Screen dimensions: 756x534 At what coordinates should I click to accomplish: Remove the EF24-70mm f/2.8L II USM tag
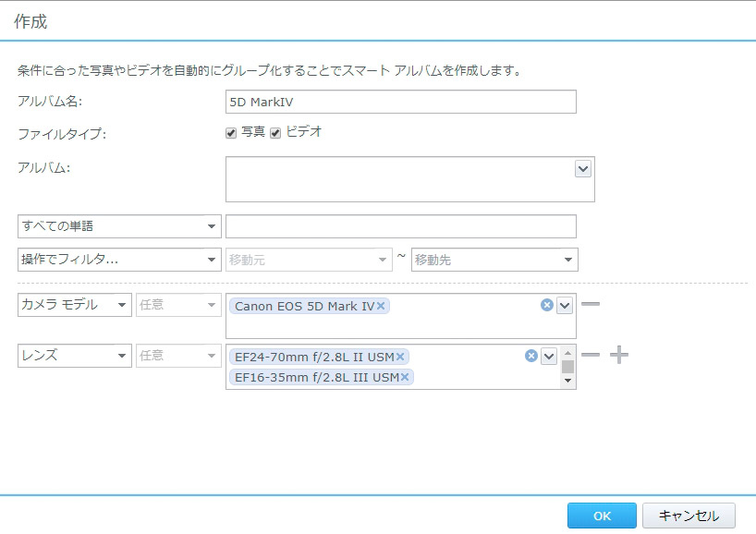402,357
